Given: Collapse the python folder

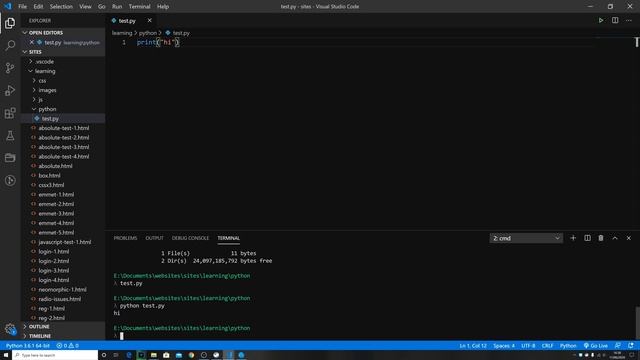Looking at the screenshot, I should 63,109.
